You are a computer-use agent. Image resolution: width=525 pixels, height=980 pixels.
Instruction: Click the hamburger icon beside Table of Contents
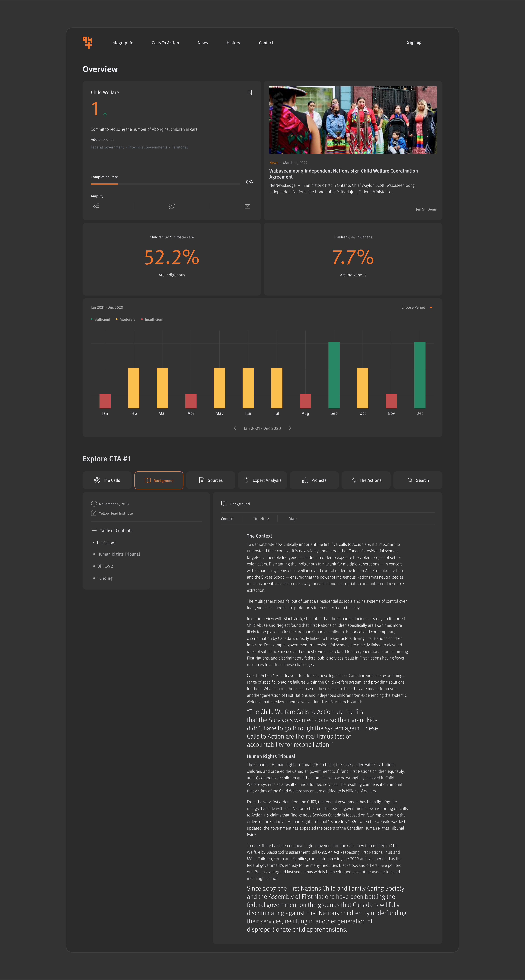(94, 530)
